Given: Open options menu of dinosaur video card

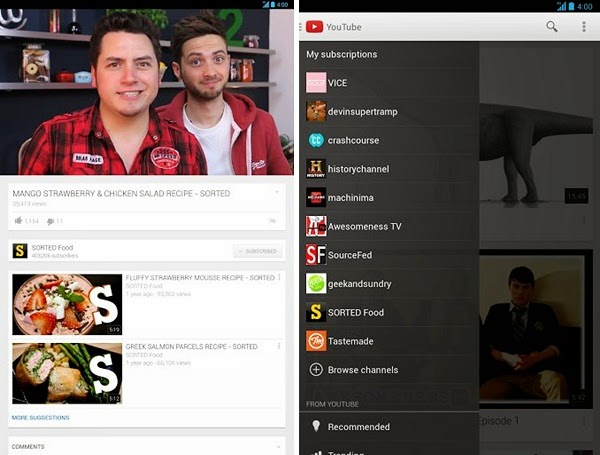Looking at the screenshot, I should [x=584, y=220].
